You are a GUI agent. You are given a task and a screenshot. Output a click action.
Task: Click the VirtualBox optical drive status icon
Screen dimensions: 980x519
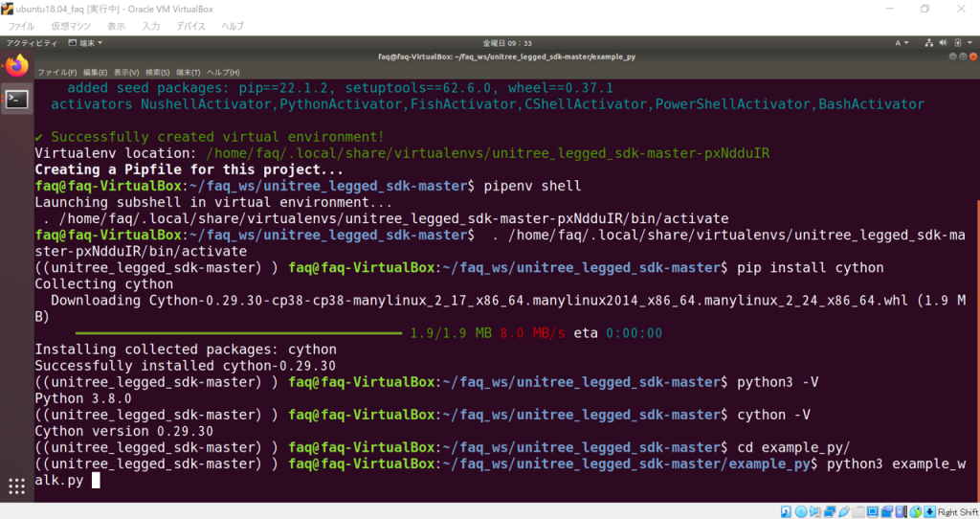click(x=801, y=511)
